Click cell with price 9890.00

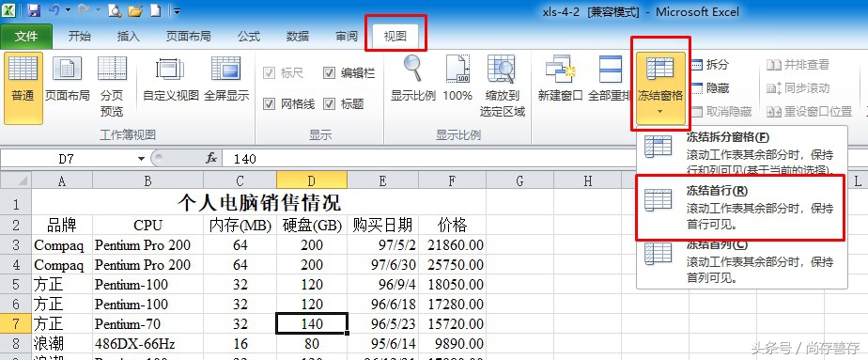(x=452, y=344)
